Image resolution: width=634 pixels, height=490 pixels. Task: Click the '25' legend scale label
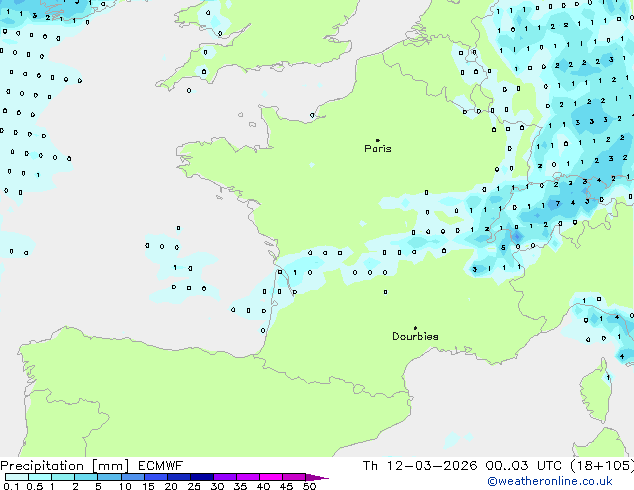coord(194,486)
